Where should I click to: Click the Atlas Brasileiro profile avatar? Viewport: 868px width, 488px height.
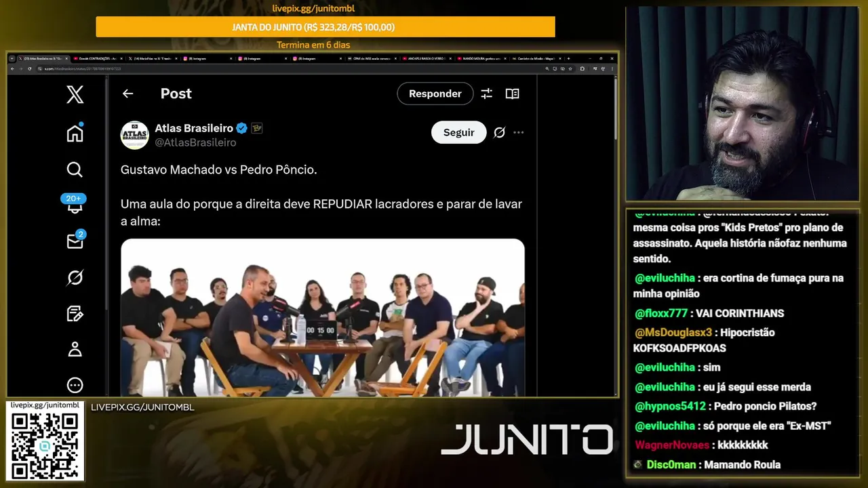coord(134,135)
